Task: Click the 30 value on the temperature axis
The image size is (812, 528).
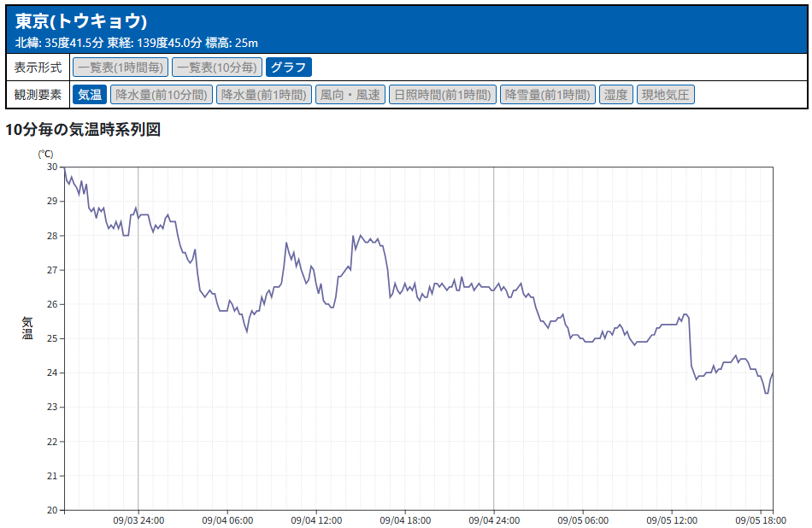Action: click(50, 167)
